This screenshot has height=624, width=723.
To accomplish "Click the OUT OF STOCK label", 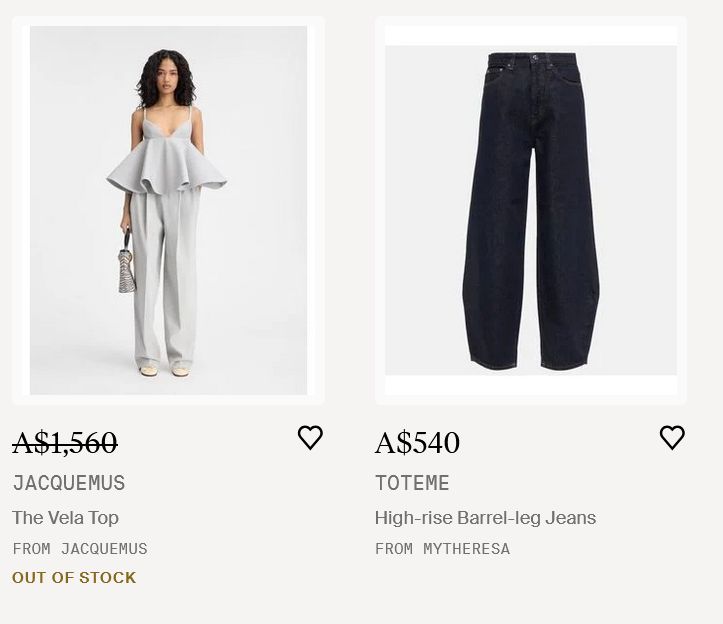I will (x=74, y=578).
